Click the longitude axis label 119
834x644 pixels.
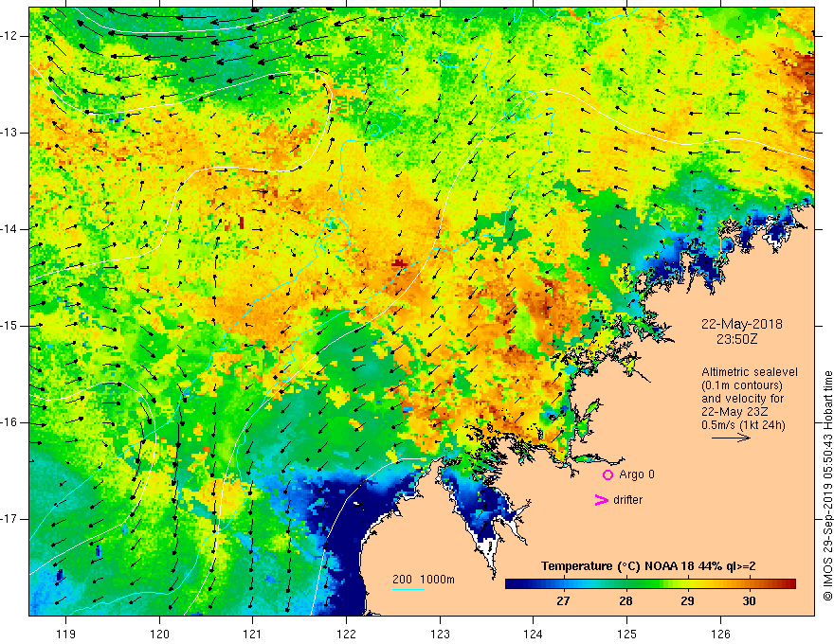pos(66,634)
